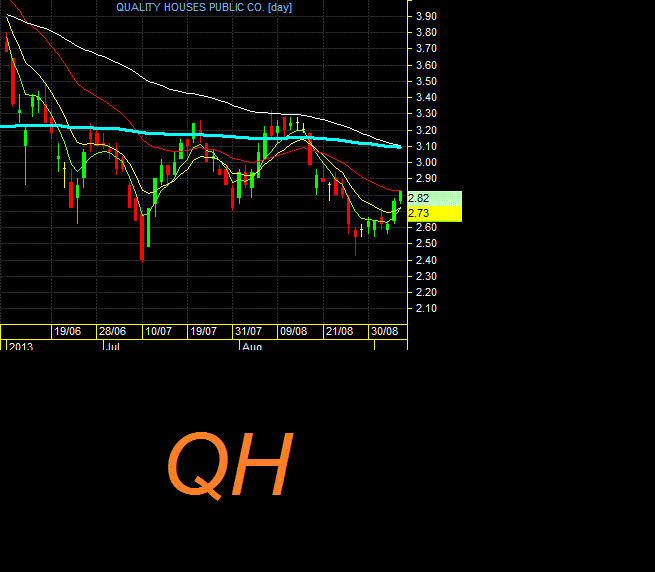Click the 21/08 date label

coord(339,332)
